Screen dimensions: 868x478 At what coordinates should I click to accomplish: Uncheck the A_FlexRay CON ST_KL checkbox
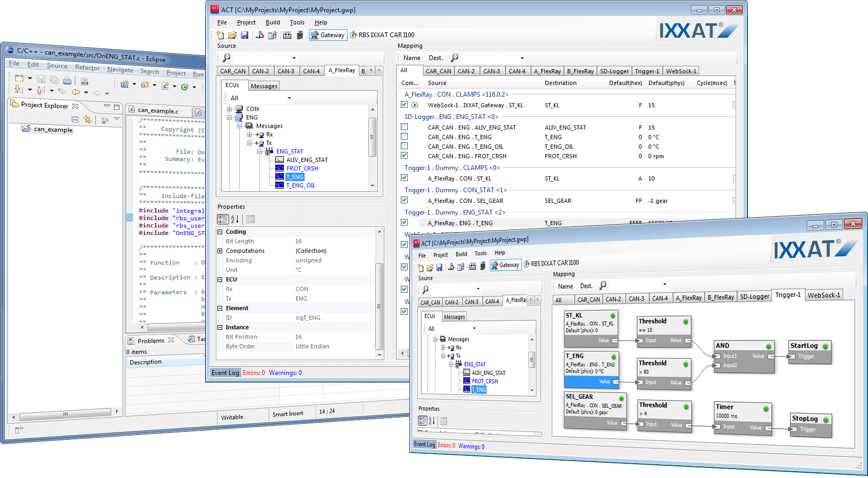[x=404, y=178]
